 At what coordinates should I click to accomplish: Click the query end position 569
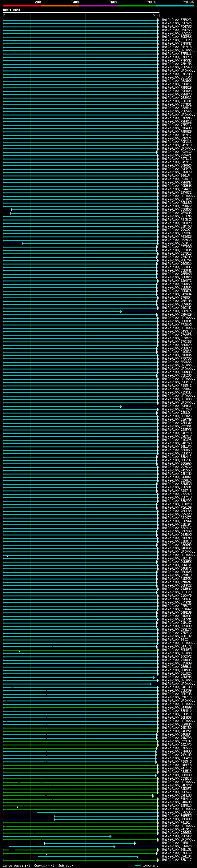click(155, 15)
